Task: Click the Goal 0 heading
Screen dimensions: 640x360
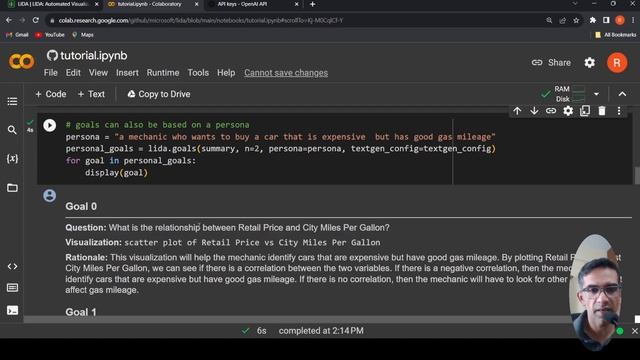Action: pos(81,207)
